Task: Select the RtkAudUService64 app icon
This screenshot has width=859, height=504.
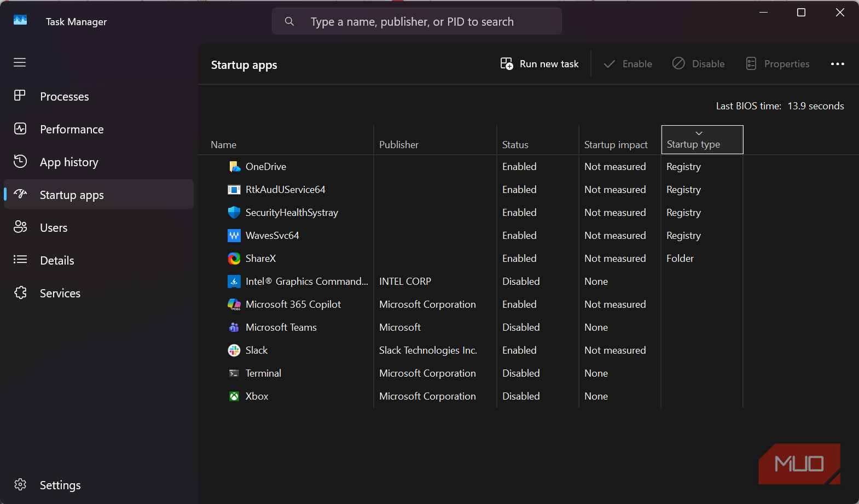Action: (234, 190)
